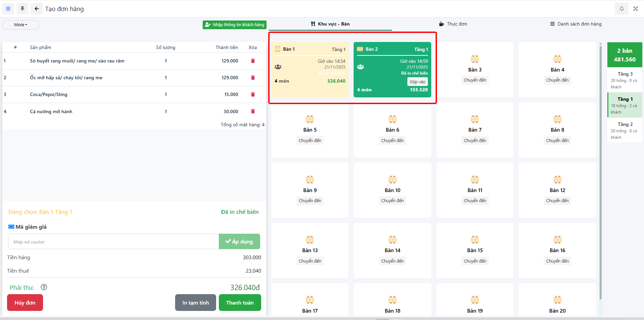Open the hamburger menu icon

8,9
